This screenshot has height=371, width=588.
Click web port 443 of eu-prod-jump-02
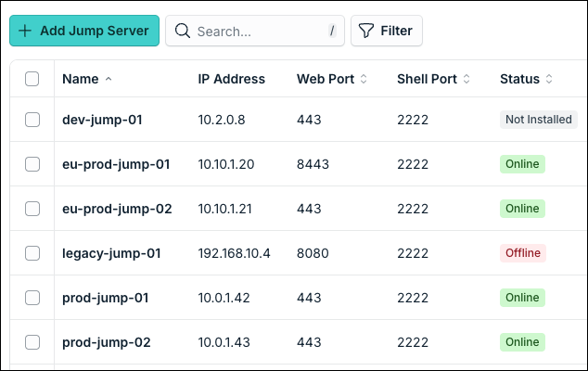(309, 209)
